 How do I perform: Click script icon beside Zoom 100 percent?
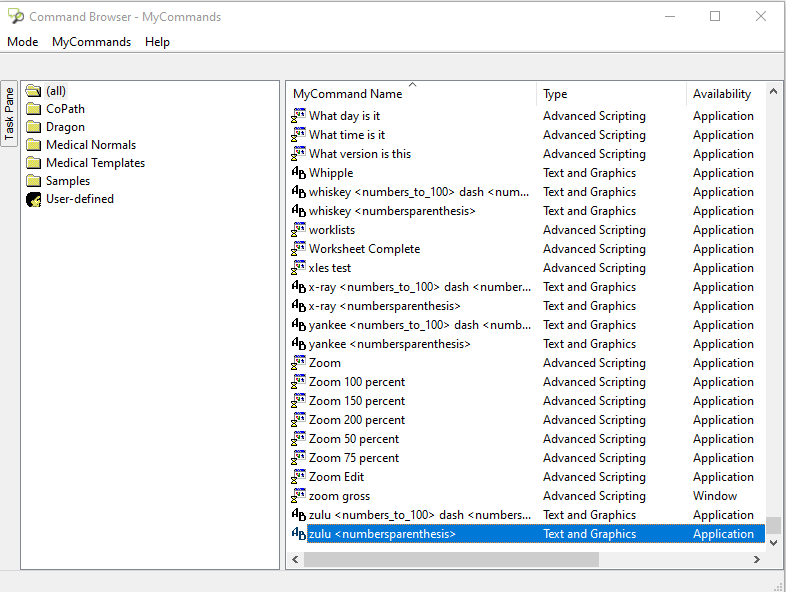[x=298, y=382]
